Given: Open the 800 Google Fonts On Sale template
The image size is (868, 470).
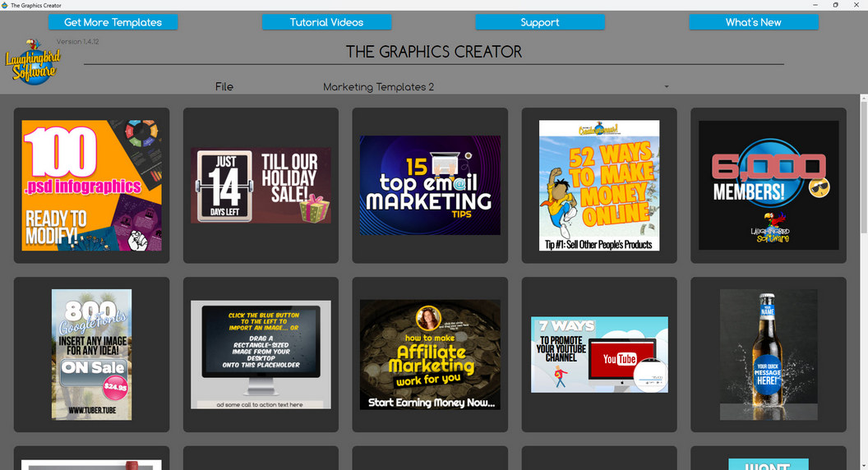Looking at the screenshot, I should point(91,354).
